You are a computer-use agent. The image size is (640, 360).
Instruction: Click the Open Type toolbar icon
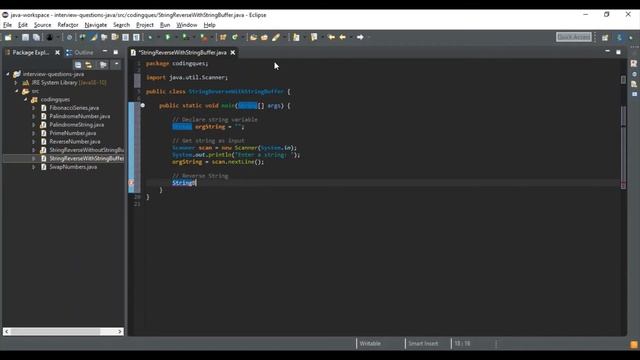(x=253, y=38)
